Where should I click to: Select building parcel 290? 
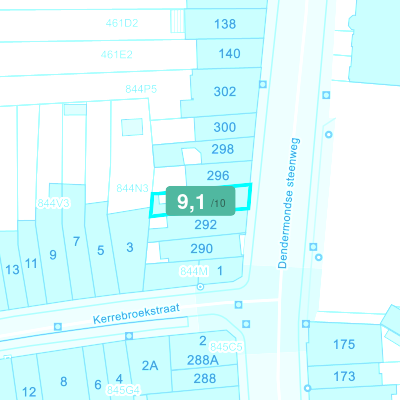[201, 249]
